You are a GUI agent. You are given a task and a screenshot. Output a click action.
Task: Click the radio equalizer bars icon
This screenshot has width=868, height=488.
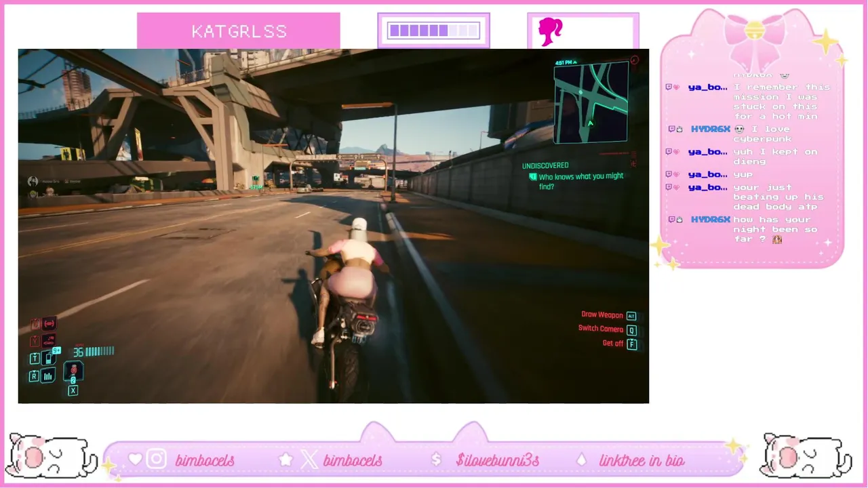pyautogui.click(x=48, y=376)
